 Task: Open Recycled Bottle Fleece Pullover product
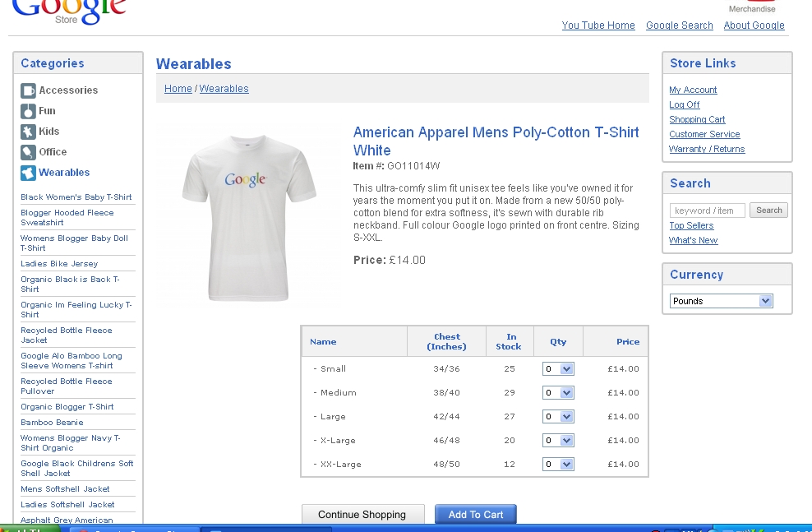tap(67, 386)
